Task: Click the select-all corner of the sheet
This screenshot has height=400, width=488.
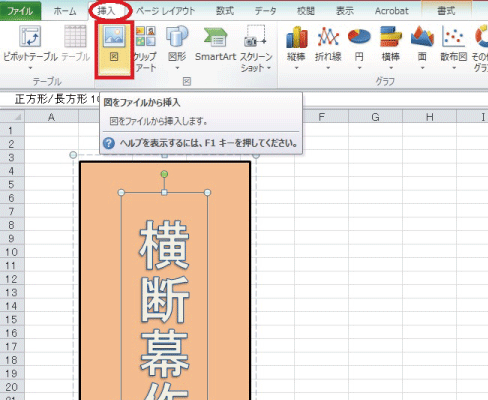Action: pos(12,117)
